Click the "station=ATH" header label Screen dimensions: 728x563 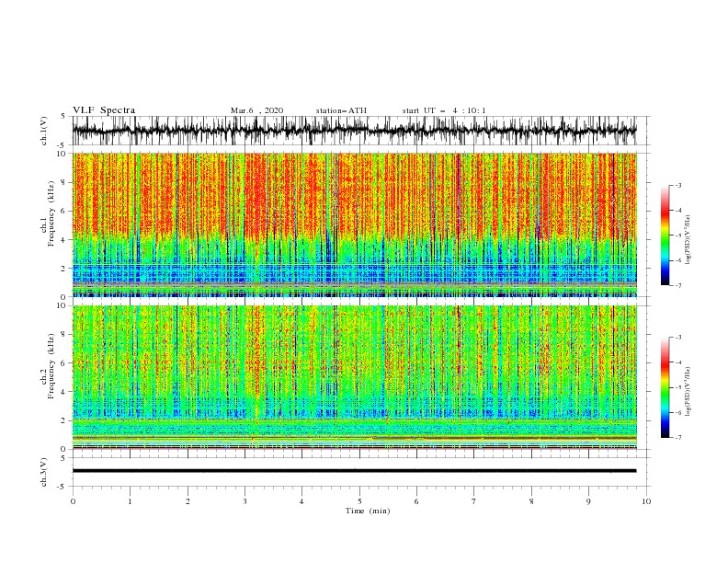[x=341, y=110]
